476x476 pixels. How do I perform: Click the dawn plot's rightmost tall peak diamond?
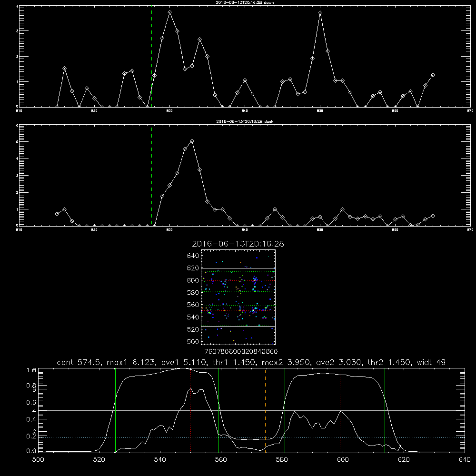320,13
